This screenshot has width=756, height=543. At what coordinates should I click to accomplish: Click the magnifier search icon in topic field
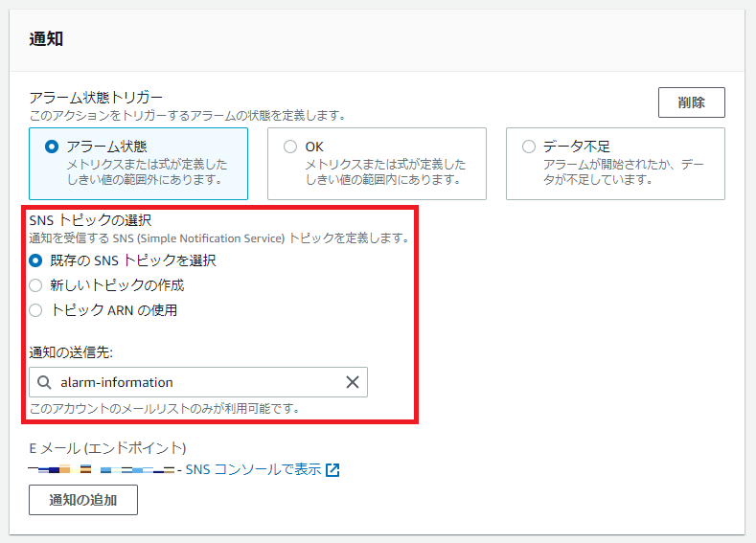44,382
